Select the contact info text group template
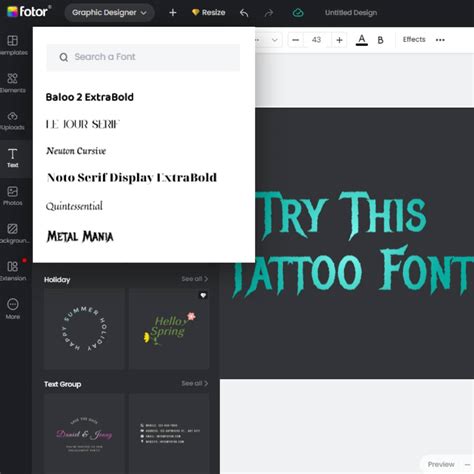The width and height of the screenshot is (474, 474). (x=169, y=433)
